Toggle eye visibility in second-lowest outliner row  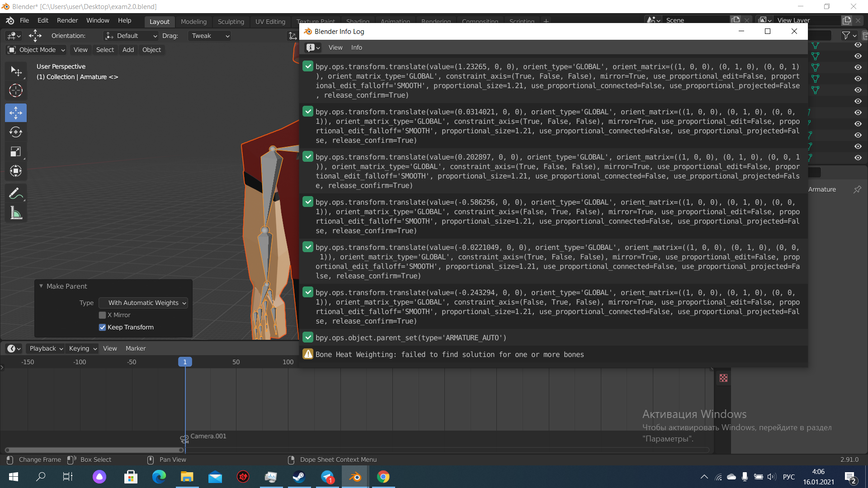(858, 146)
